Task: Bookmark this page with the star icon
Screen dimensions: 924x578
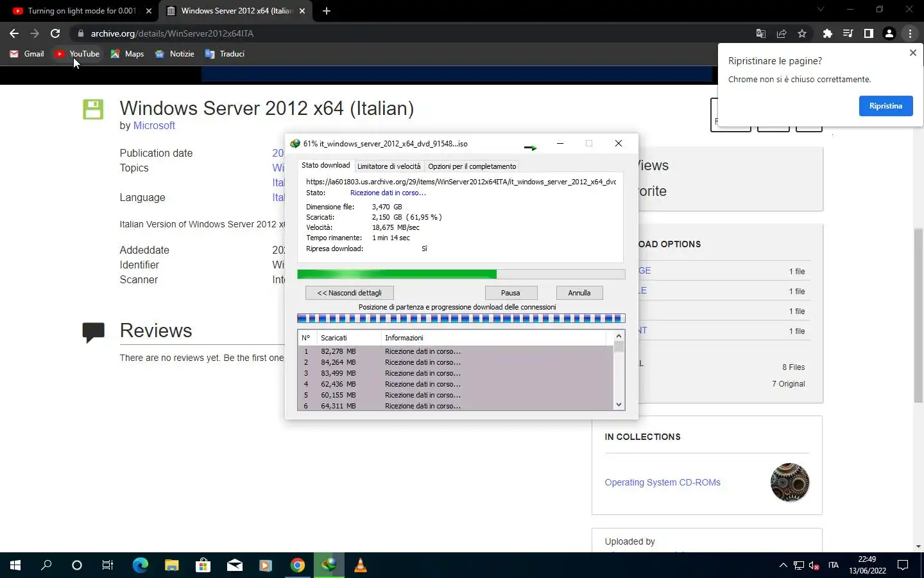Action: (x=802, y=33)
